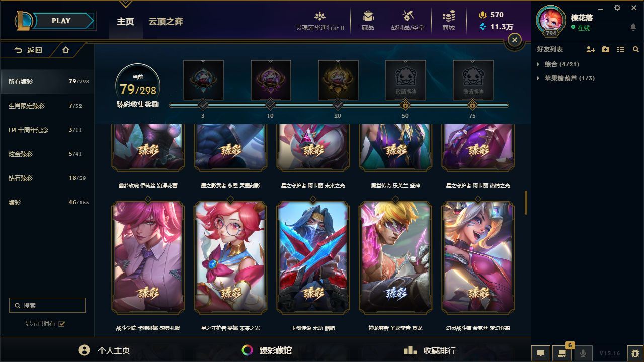Screen dimensions: 644x362
Task: Click the home icon beside 返回
Action: click(x=66, y=50)
